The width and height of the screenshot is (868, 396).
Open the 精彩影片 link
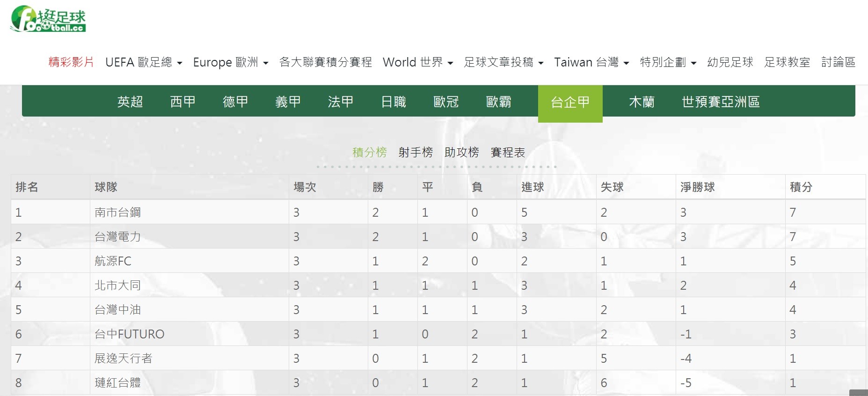click(x=71, y=62)
